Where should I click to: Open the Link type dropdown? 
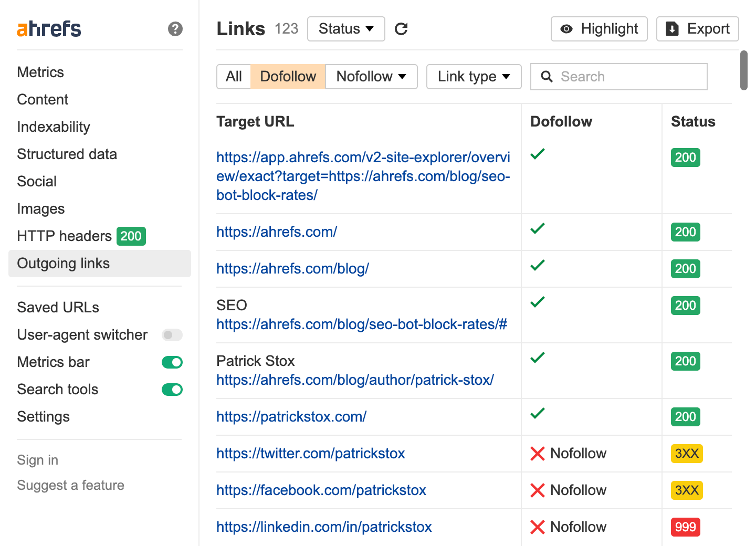(474, 77)
